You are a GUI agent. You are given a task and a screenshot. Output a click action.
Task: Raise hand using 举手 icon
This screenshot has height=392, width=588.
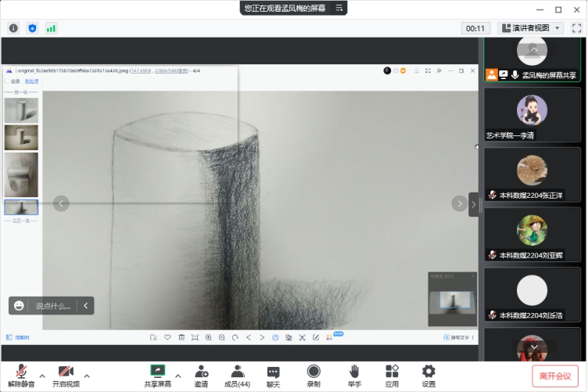[354, 375]
